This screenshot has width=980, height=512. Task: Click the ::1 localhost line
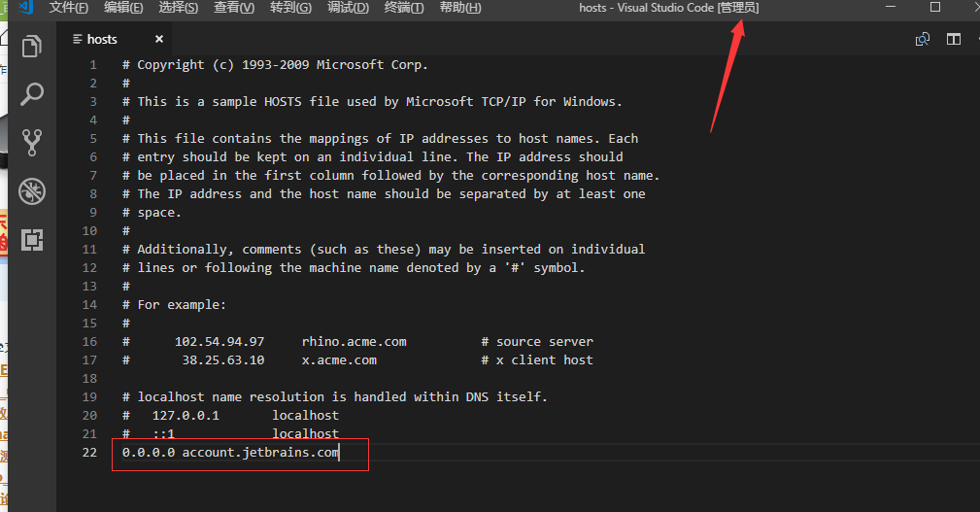230,433
